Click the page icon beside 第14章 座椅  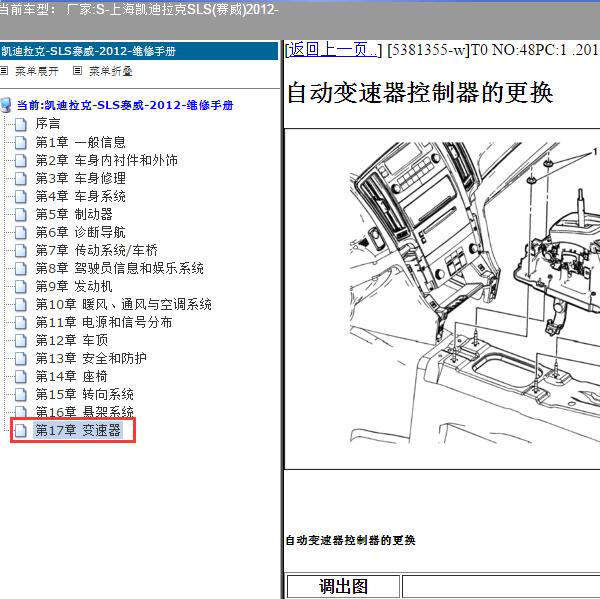pyautogui.click(x=21, y=376)
